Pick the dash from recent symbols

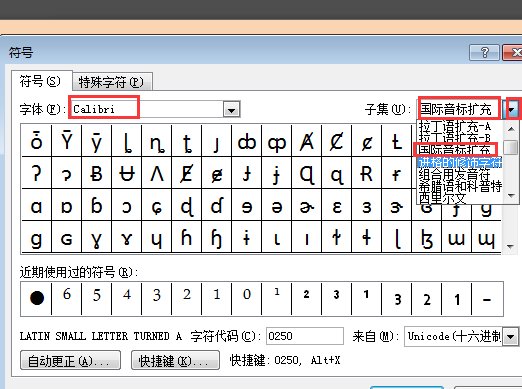tap(487, 298)
